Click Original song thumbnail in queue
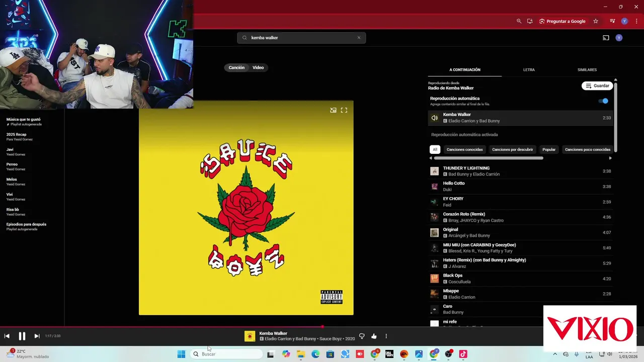Viewport: 644px width, 362px height. (434, 233)
